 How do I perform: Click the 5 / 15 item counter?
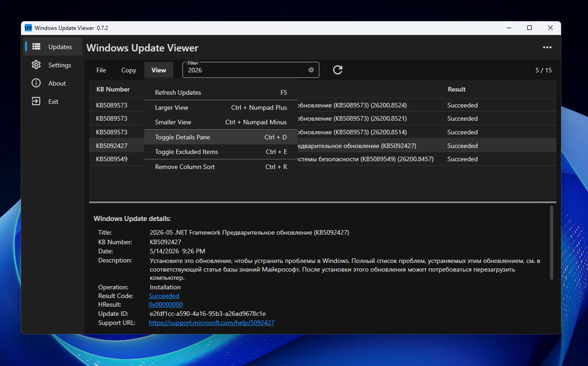tap(544, 70)
